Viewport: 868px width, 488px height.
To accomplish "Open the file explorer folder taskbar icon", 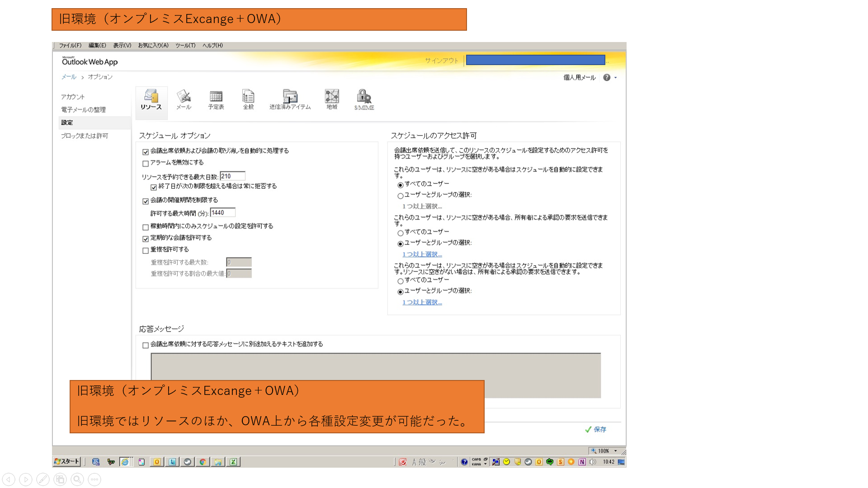I will 218,462.
